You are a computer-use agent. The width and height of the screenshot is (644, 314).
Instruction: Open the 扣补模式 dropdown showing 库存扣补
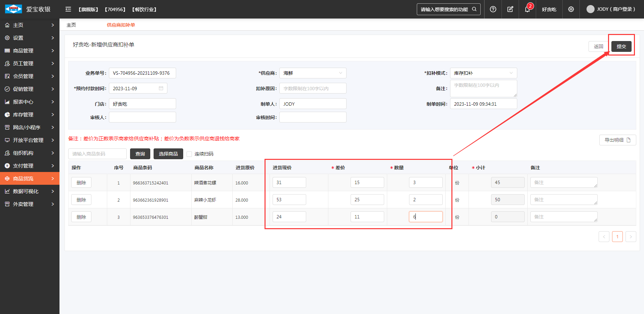(x=483, y=73)
